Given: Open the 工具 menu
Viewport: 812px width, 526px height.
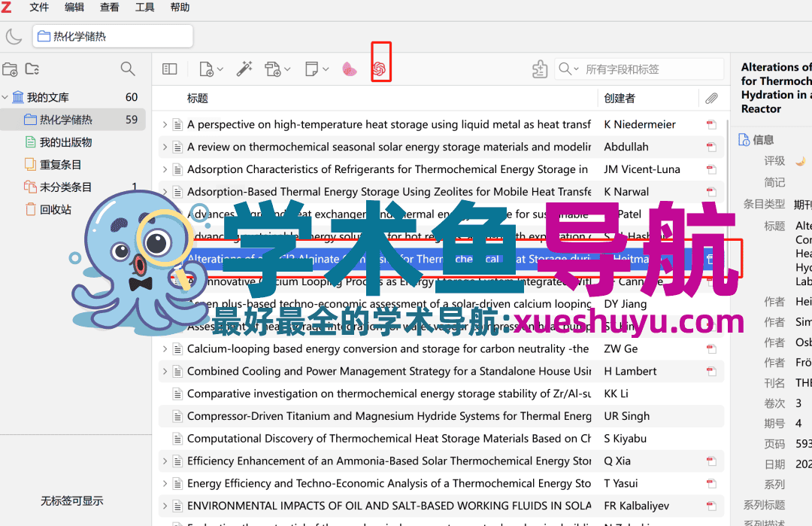Looking at the screenshot, I should coord(144,8).
